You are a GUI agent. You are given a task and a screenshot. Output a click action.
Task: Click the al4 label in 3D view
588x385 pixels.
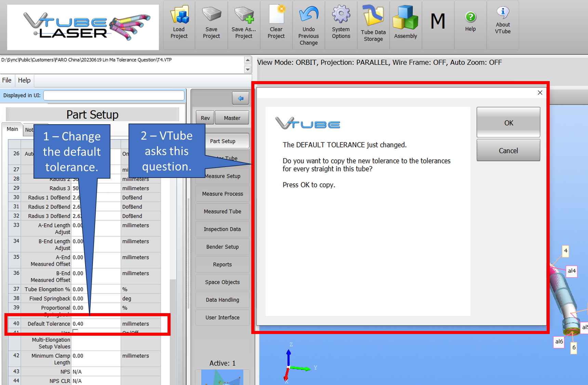point(572,271)
